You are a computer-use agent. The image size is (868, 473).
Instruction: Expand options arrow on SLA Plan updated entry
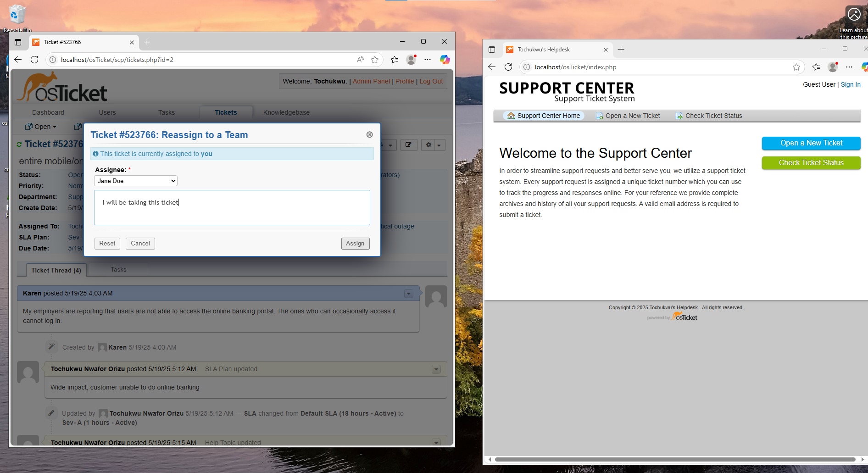pos(436,369)
